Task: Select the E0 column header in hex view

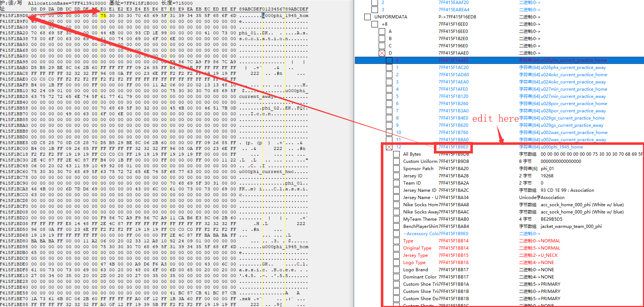Action: (103, 9)
